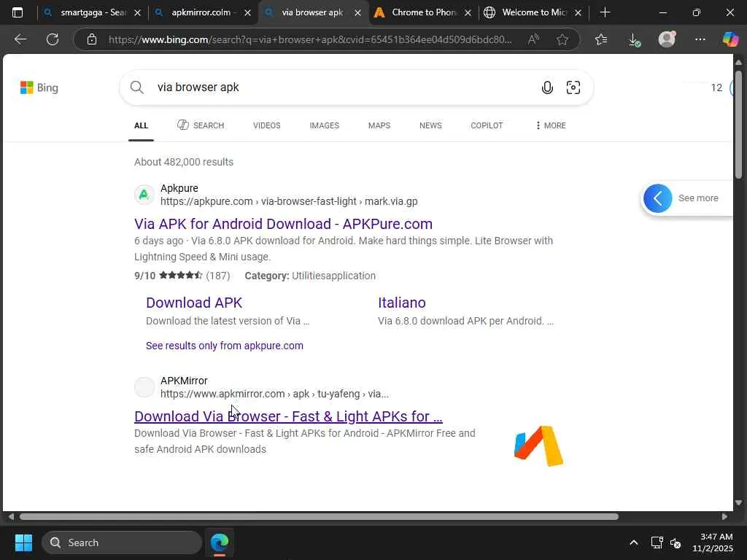Image resolution: width=747 pixels, height=560 pixels.
Task: Open Read aloud from address bar
Action: click(533, 39)
